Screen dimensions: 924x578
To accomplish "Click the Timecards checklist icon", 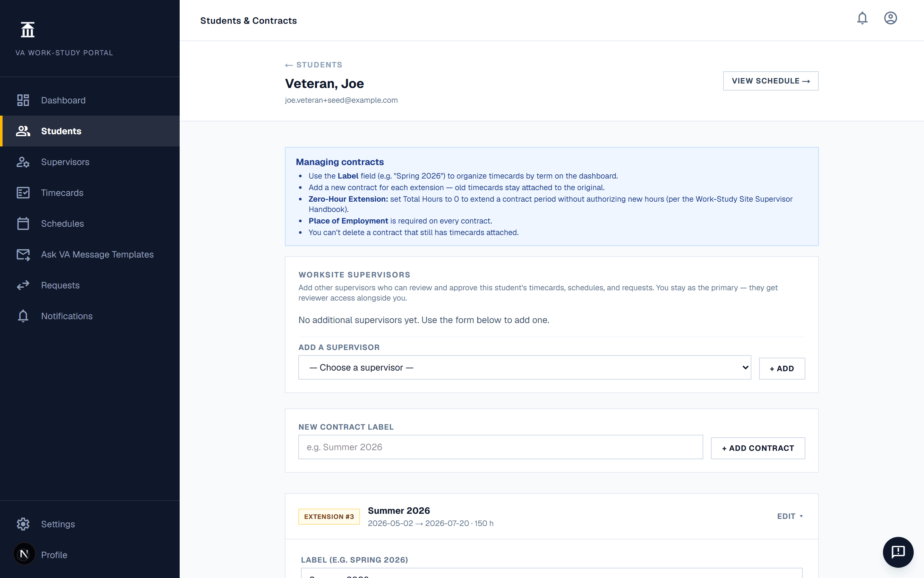I will (23, 193).
